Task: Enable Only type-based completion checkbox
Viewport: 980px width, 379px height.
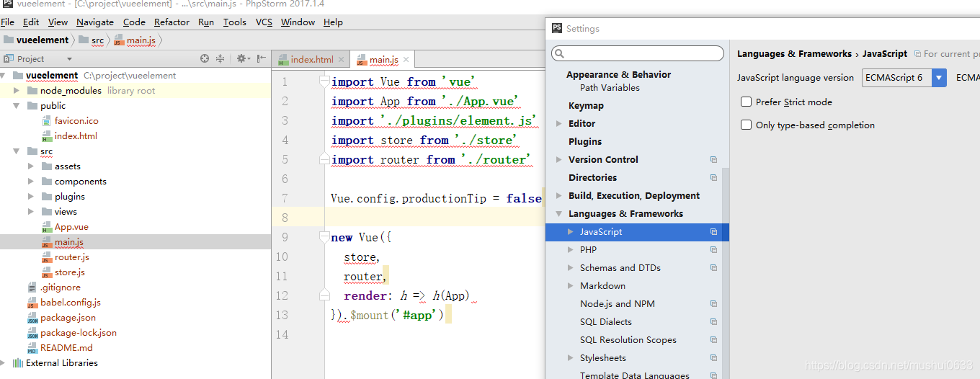Action: click(x=747, y=125)
